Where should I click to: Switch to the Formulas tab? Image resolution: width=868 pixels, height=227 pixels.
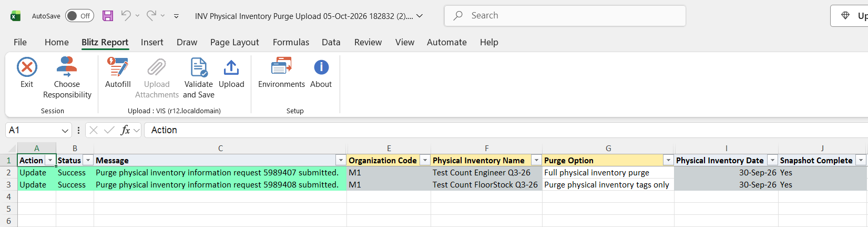pyautogui.click(x=291, y=42)
